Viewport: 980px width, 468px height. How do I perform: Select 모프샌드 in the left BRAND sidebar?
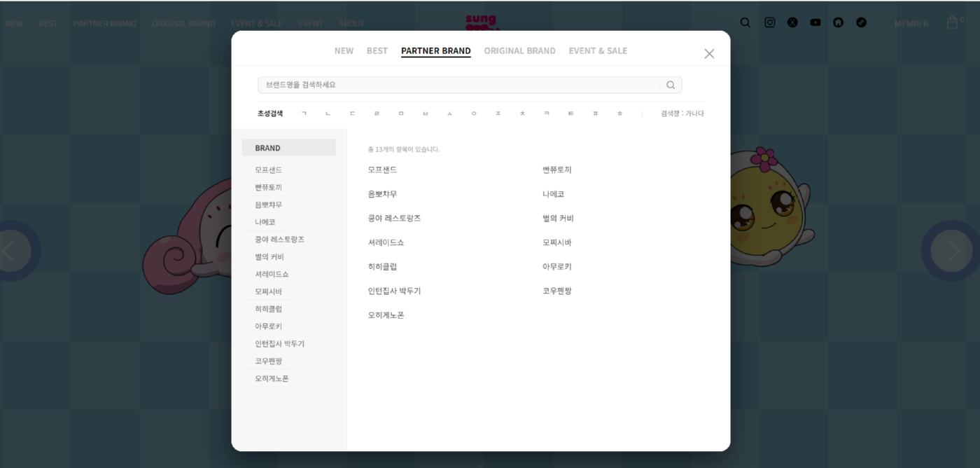pyautogui.click(x=269, y=170)
